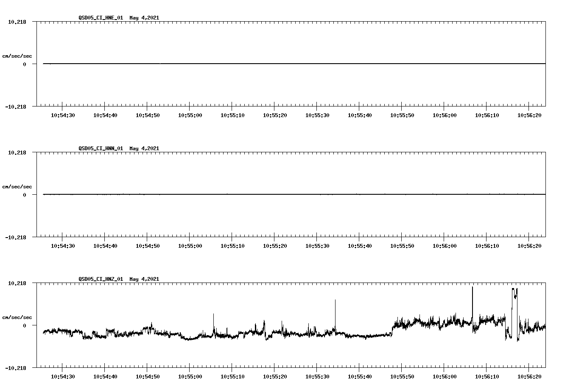This screenshot has width=576, height=392.
Task: Click the cm/sec/sec axis label on HNE plot
Action: [17, 56]
